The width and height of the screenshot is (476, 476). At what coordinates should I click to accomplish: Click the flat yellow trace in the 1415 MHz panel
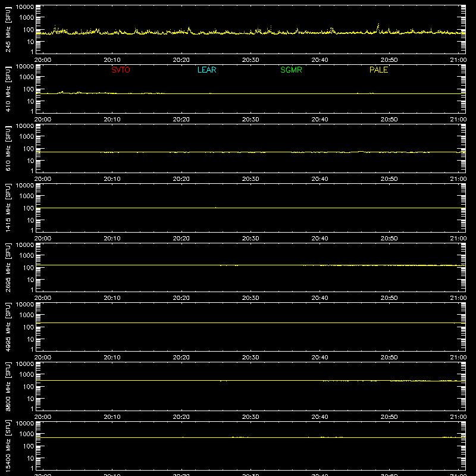click(250, 208)
